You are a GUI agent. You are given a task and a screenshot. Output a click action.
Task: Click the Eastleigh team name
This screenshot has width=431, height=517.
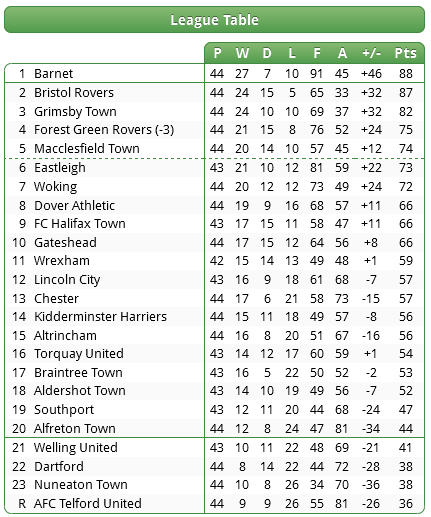[x=60, y=168]
